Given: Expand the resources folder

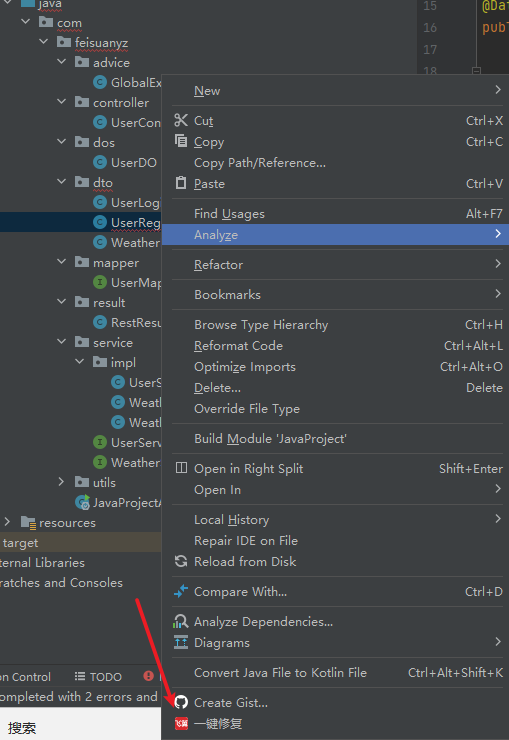Looking at the screenshot, I should [x=7, y=522].
